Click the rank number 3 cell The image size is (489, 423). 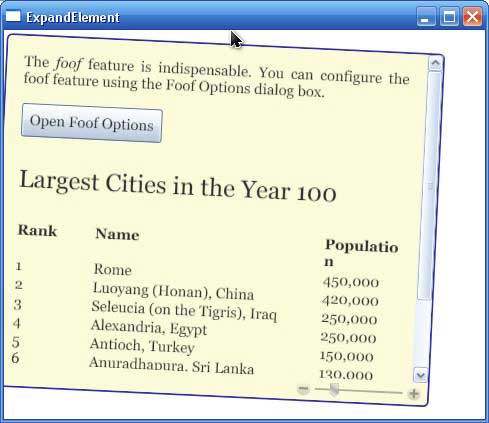click(x=17, y=305)
